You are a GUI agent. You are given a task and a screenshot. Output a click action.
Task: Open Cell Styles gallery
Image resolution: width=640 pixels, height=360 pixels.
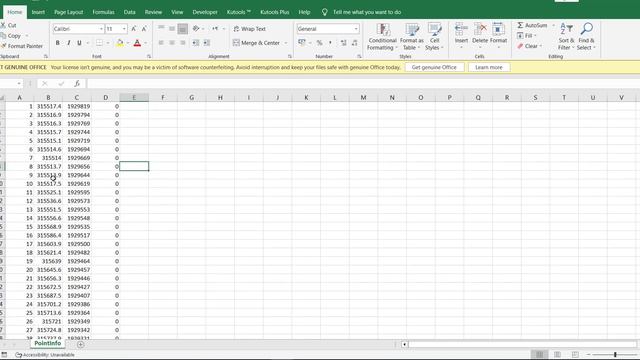point(434,37)
